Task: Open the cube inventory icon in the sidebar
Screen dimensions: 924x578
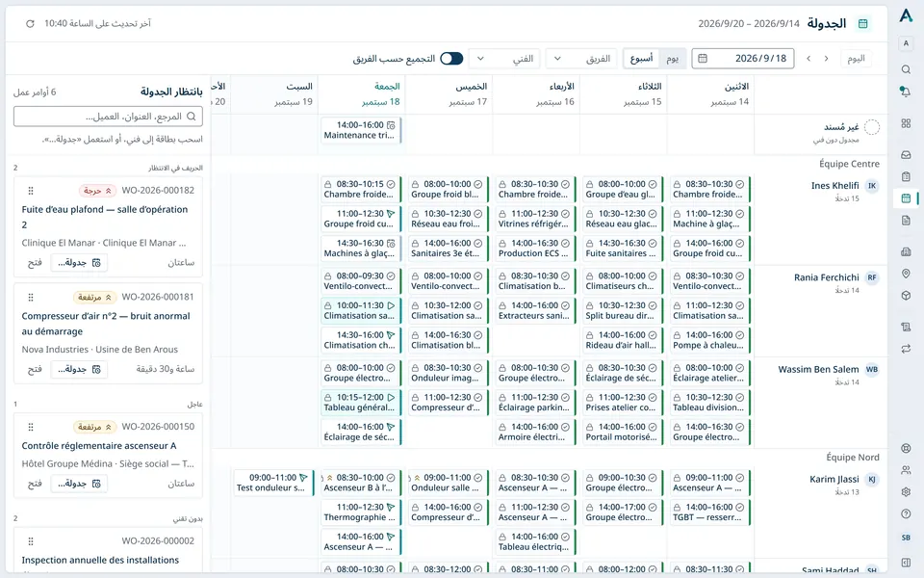Action: click(x=906, y=296)
